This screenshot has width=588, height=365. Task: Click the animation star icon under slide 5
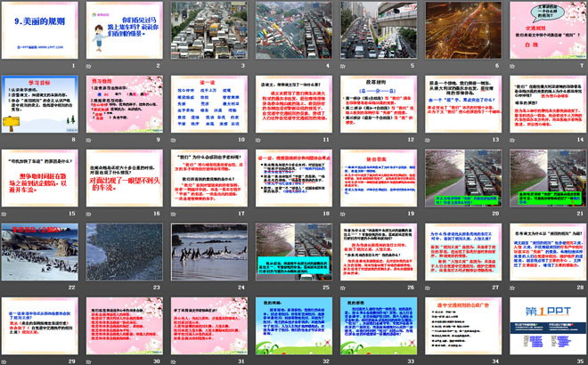pyautogui.click(x=343, y=66)
